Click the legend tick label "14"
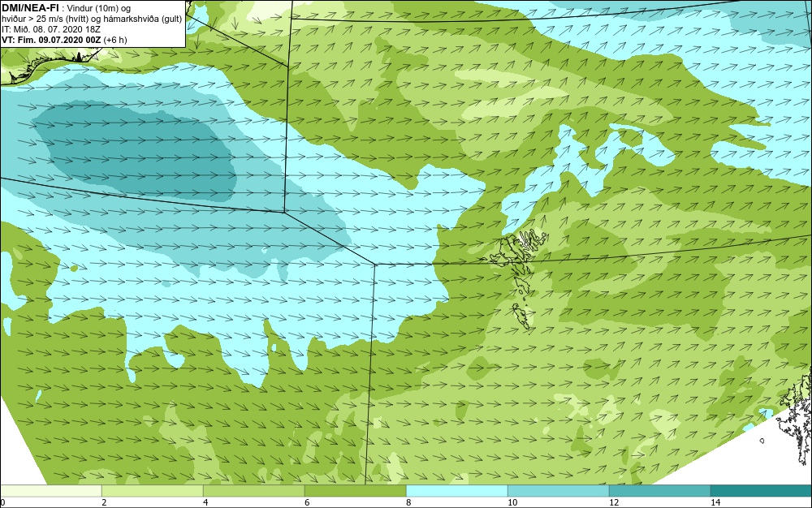812x508 pixels. pos(715,503)
